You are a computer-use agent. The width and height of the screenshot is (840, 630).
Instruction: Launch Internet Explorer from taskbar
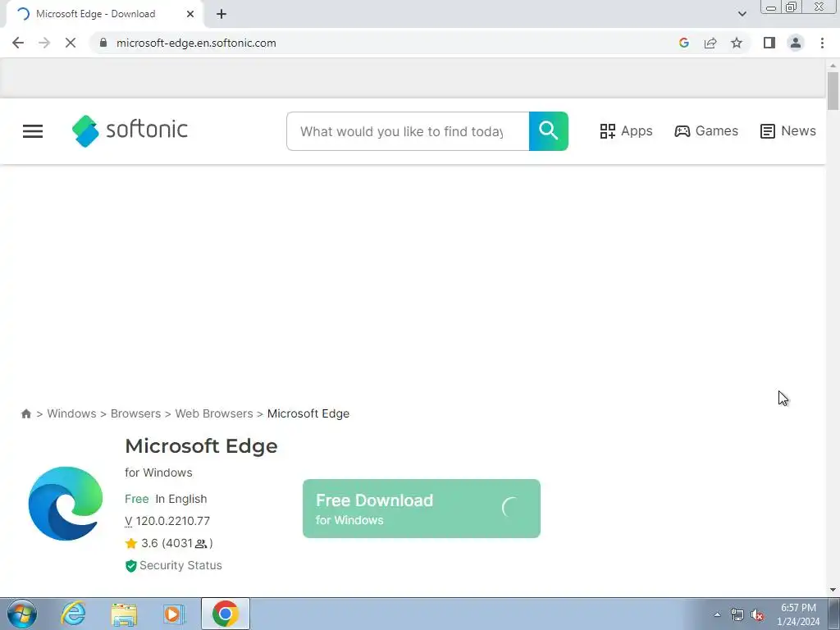coord(73,614)
